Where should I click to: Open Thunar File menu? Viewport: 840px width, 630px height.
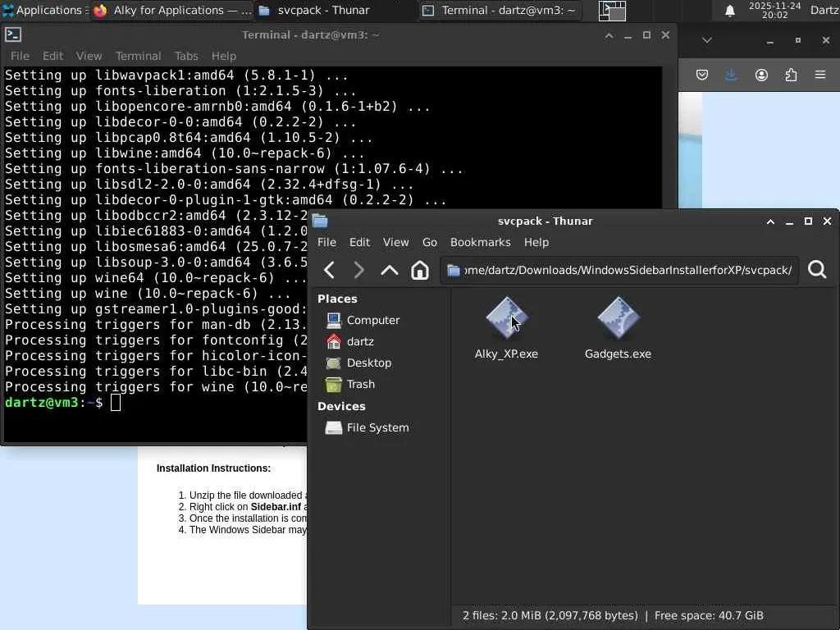[326, 242]
